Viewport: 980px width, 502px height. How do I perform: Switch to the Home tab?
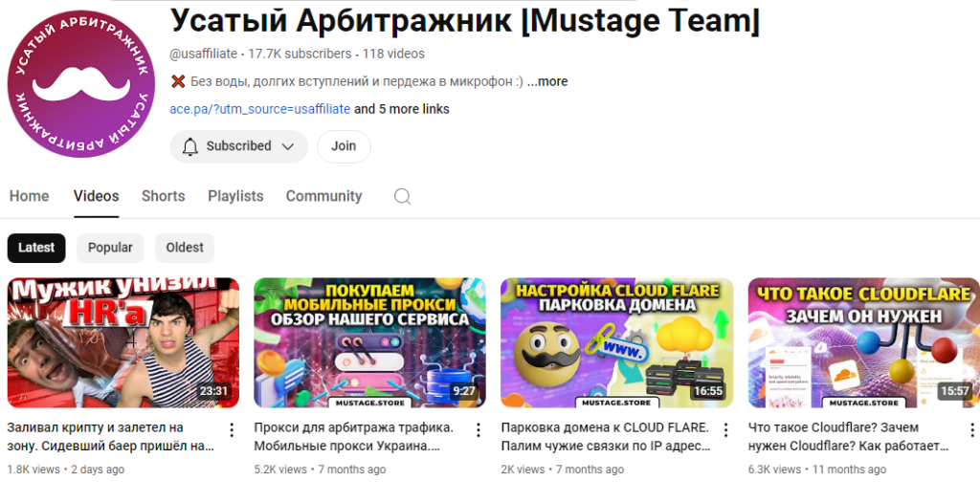click(x=29, y=196)
